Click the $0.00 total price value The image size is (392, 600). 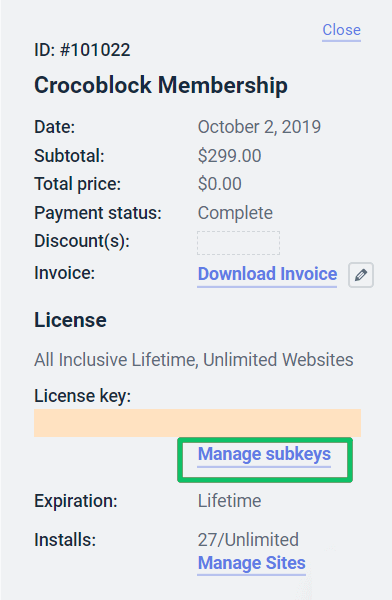(219, 184)
